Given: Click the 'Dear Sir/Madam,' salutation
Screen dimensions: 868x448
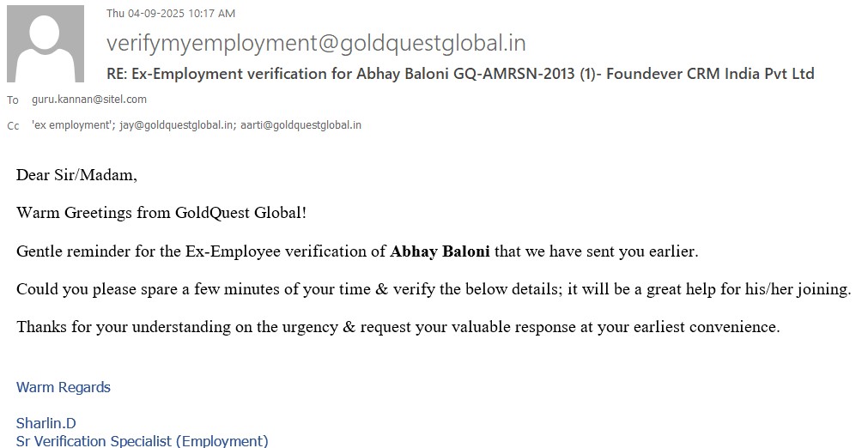Looking at the screenshot, I should [x=76, y=175].
